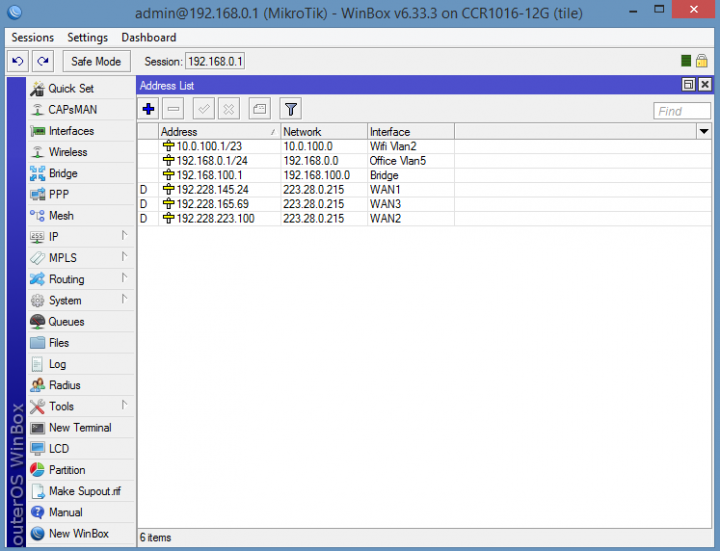Open CAPsMAN in sidebar
The height and width of the screenshot is (551, 720).
click(81, 110)
